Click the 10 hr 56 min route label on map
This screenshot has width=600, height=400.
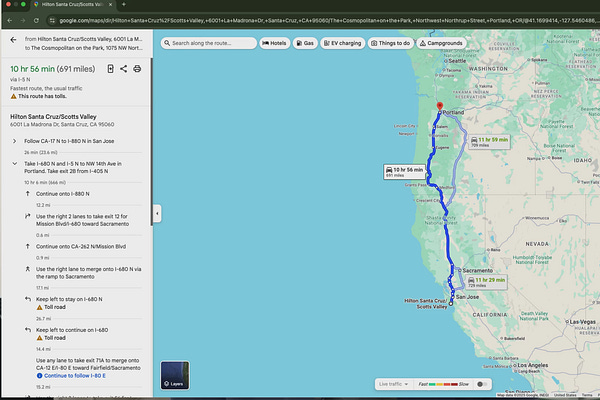coord(404,171)
